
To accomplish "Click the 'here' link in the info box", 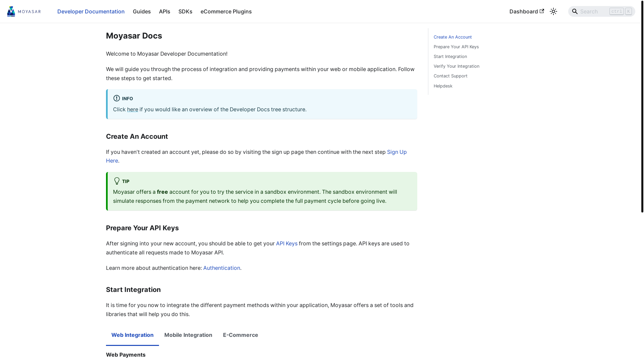I will click(x=132, y=109).
